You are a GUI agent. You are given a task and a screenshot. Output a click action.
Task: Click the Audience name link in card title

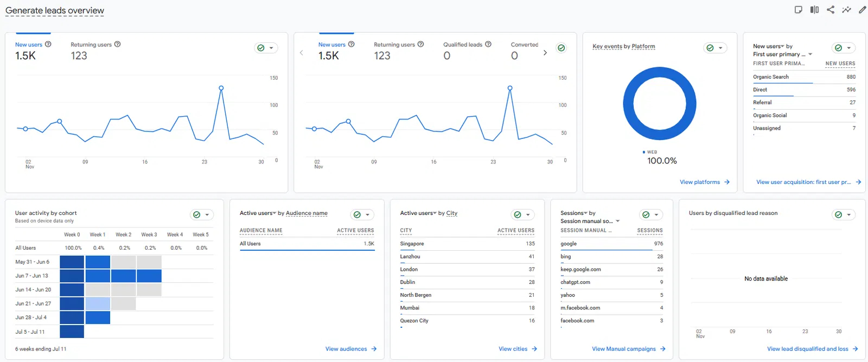point(307,213)
